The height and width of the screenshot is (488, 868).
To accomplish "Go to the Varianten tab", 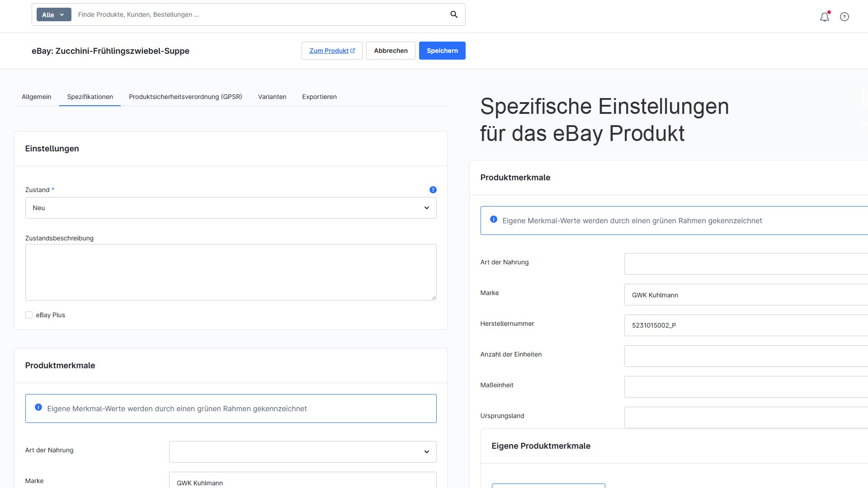I will click(x=272, y=97).
